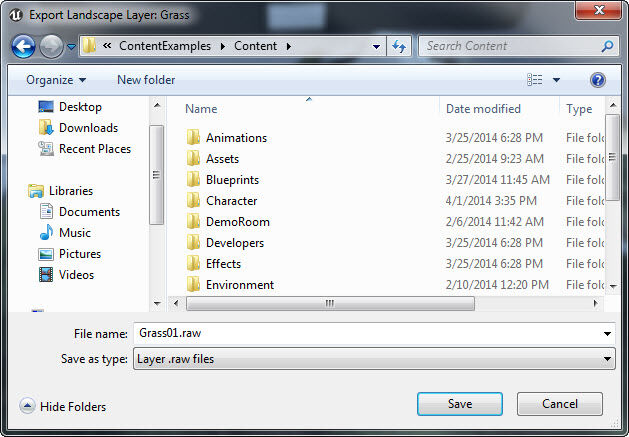The height and width of the screenshot is (437, 629).
Task: Close the Export Landscape Layer dialog
Action: pos(599,10)
